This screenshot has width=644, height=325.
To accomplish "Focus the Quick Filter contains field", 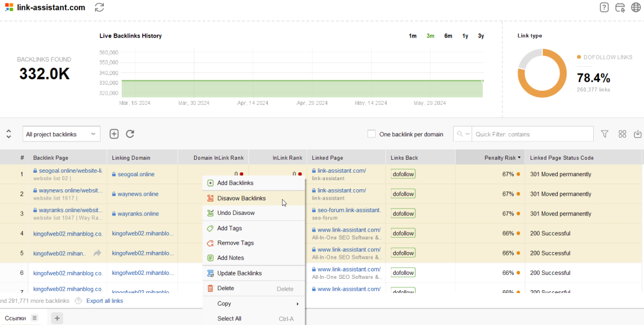I will tap(532, 134).
